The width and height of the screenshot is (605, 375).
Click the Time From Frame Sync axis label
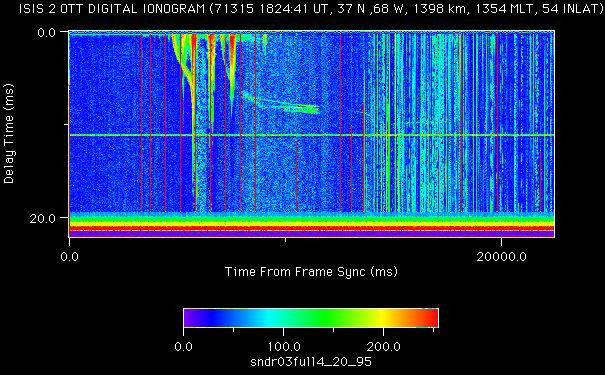click(x=311, y=272)
